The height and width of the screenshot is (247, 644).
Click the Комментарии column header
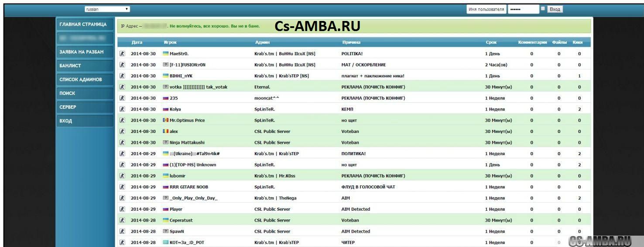(532, 42)
